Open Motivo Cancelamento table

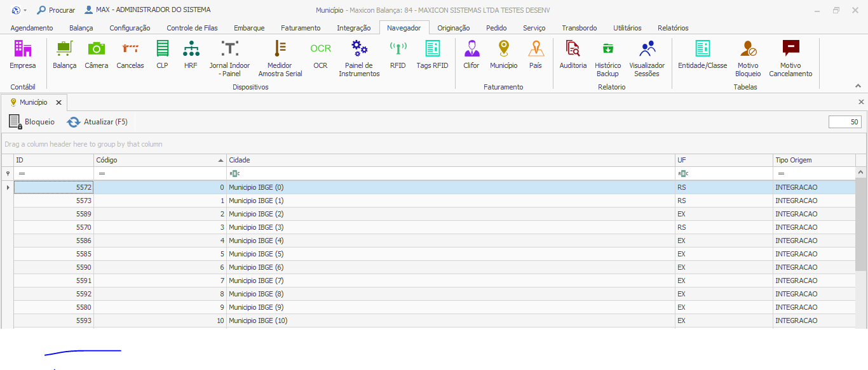(x=790, y=58)
